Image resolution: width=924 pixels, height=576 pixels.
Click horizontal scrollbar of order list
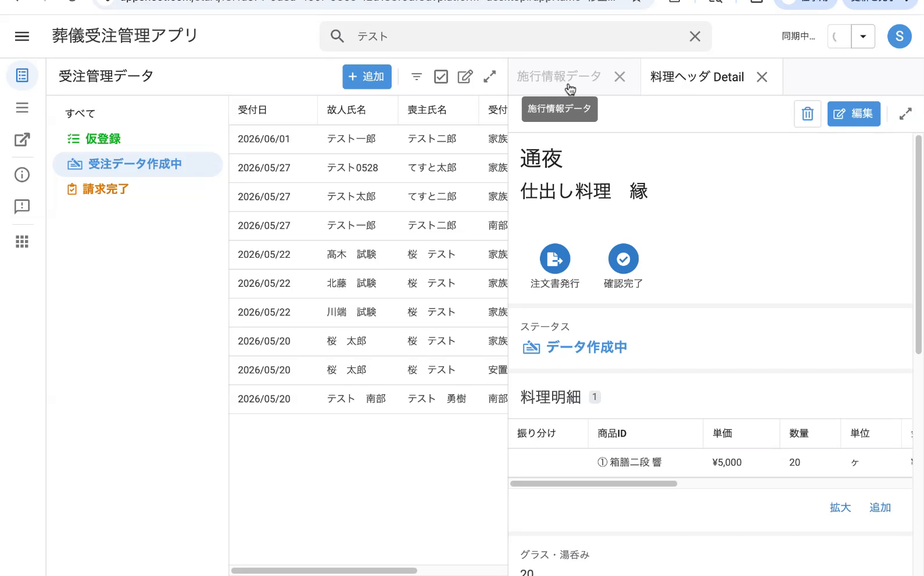(x=324, y=570)
